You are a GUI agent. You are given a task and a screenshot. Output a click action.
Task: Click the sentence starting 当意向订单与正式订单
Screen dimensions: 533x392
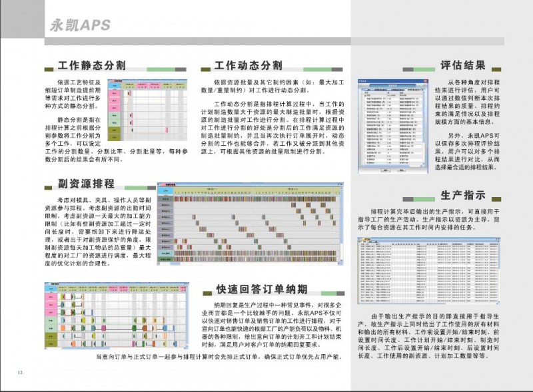click(219, 357)
